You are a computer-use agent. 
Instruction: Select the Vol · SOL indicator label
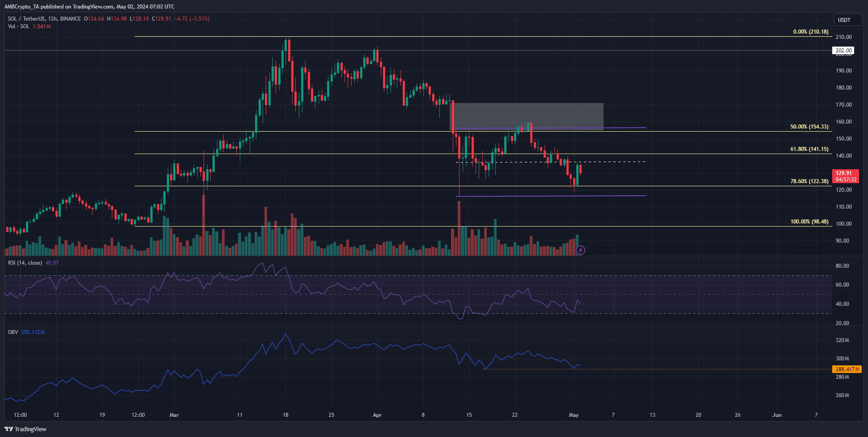18,26
